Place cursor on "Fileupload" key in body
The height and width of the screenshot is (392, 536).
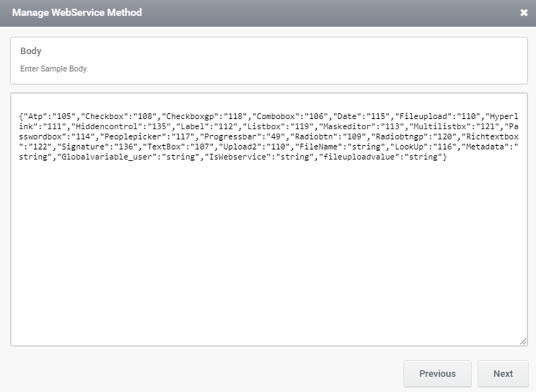[x=423, y=116]
